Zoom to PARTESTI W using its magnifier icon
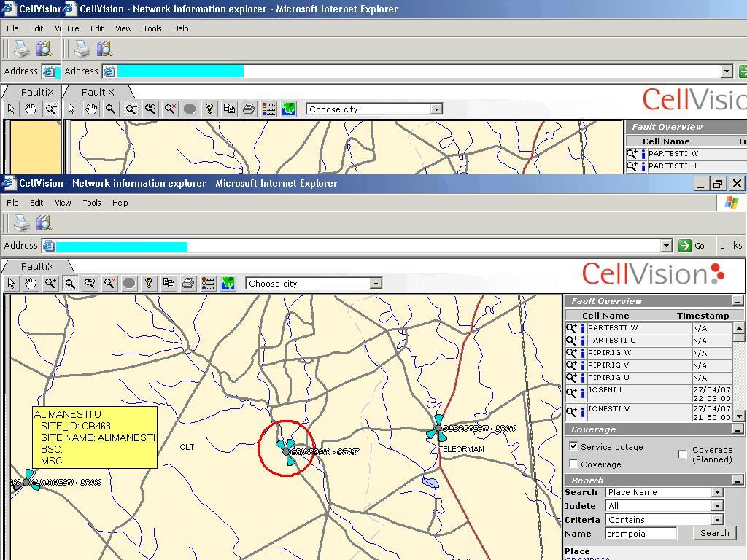This screenshot has width=747, height=560. pyautogui.click(x=570, y=328)
